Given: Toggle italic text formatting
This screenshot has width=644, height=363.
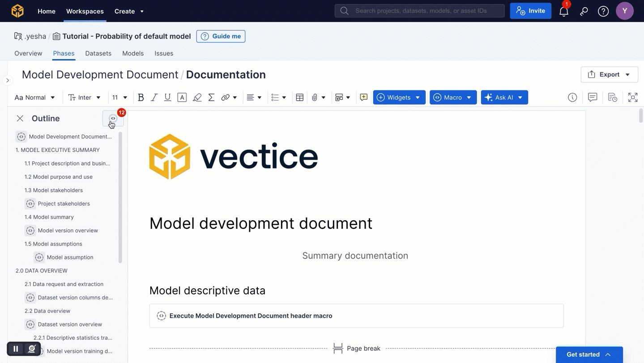Looking at the screenshot, I should (154, 98).
